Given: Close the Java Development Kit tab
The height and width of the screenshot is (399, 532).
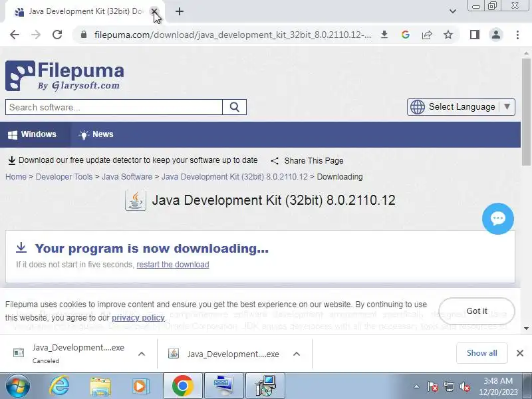Looking at the screenshot, I should coord(154,11).
